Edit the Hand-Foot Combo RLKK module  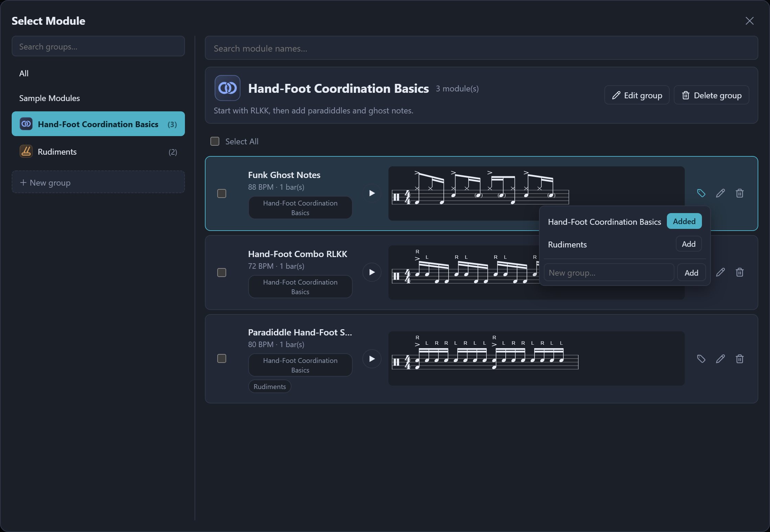(x=720, y=272)
